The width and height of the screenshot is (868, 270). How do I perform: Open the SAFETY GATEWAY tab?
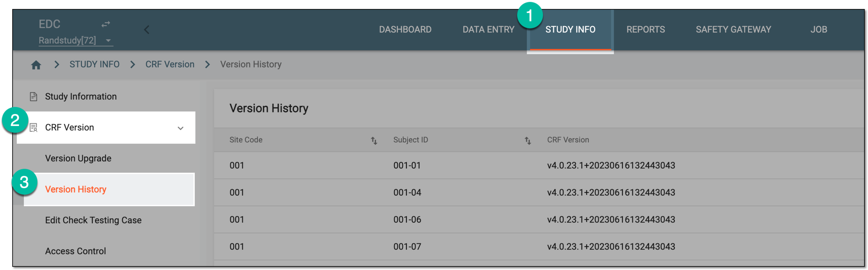coord(733,29)
